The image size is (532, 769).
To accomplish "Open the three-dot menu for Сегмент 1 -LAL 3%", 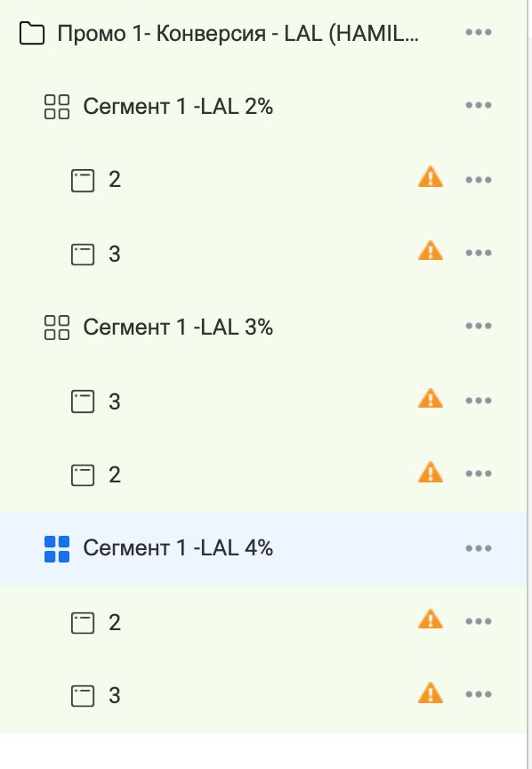I will [x=479, y=326].
